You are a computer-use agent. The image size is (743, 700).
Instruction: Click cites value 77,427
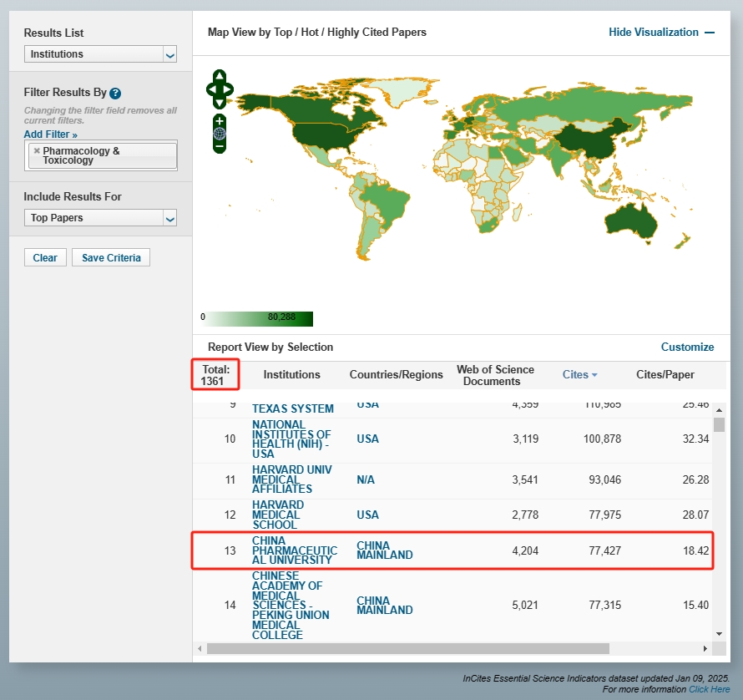tap(604, 550)
